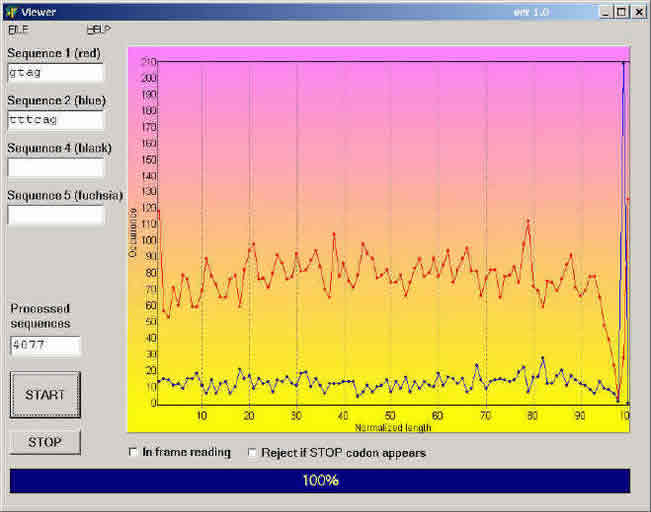Click the 'Sequence 4 (black)' label
This screenshot has height=512, width=651.
point(59,148)
